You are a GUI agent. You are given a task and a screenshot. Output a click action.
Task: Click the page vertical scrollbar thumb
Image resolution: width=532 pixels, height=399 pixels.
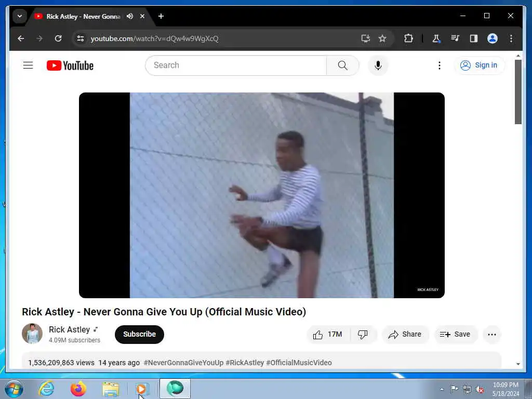(x=518, y=92)
